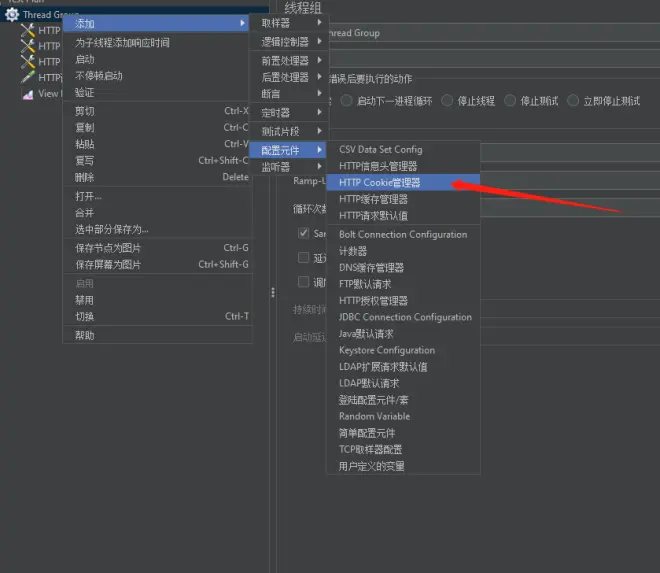
Task: Click the third HTTP sampler icon in tree
Action: point(28,62)
